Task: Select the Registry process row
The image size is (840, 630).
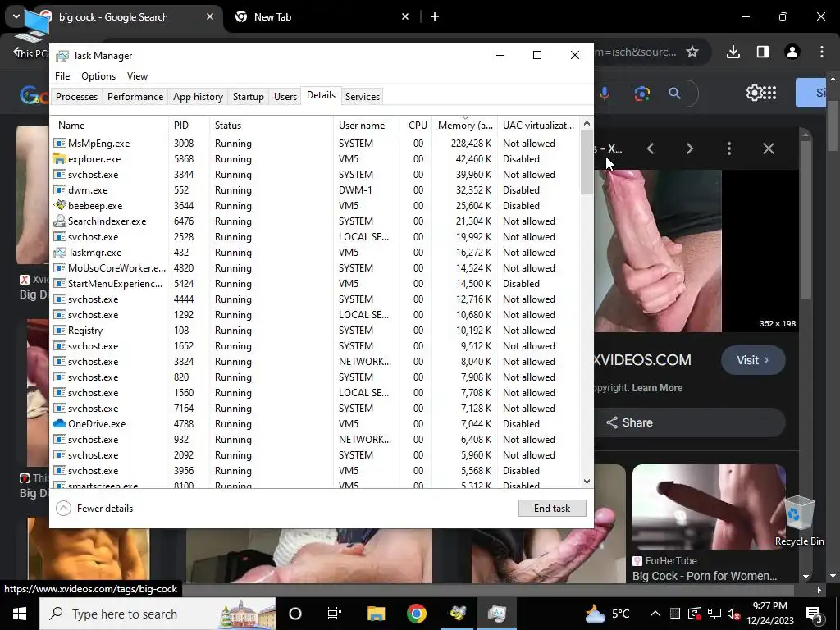Action: click(x=315, y=331)
